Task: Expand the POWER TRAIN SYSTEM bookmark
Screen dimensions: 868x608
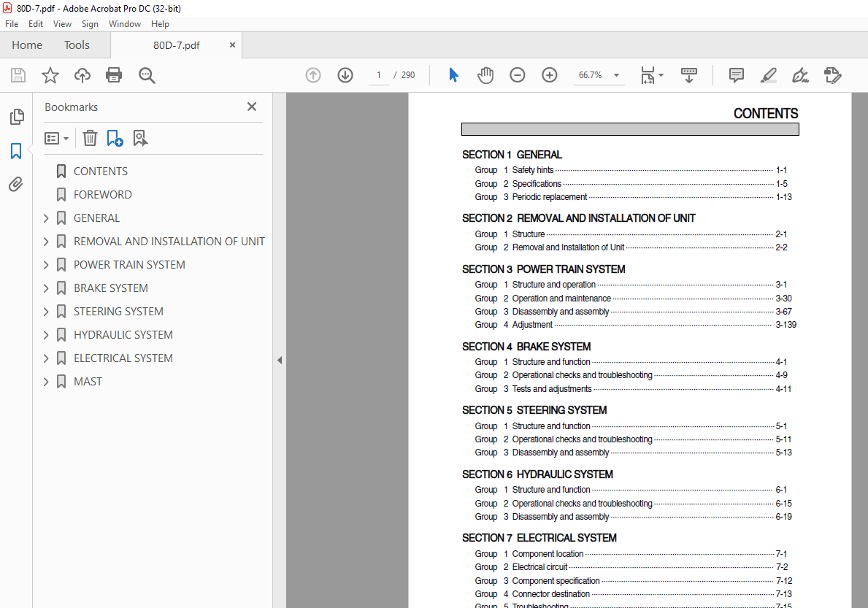Action: [46, 265]
